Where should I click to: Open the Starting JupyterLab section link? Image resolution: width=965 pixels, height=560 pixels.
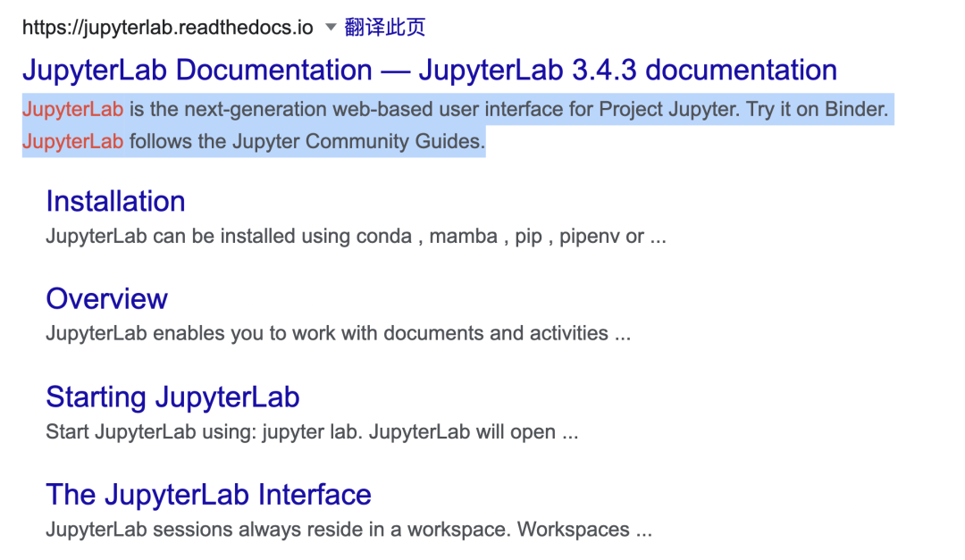[173, 397]
